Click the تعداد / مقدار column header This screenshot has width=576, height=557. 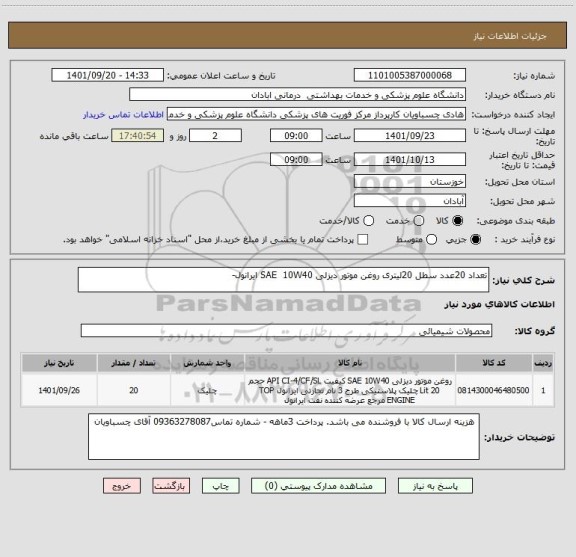point(134,363)
